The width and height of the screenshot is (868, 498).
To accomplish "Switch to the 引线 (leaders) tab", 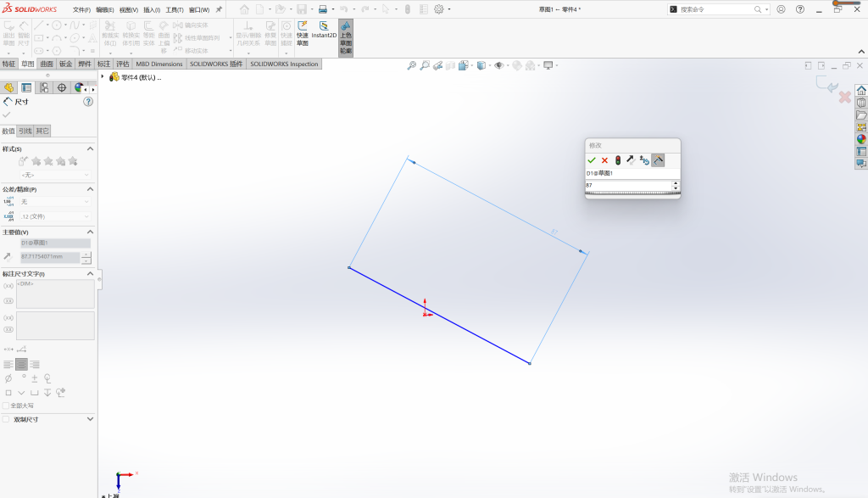I will pos(25,131).
